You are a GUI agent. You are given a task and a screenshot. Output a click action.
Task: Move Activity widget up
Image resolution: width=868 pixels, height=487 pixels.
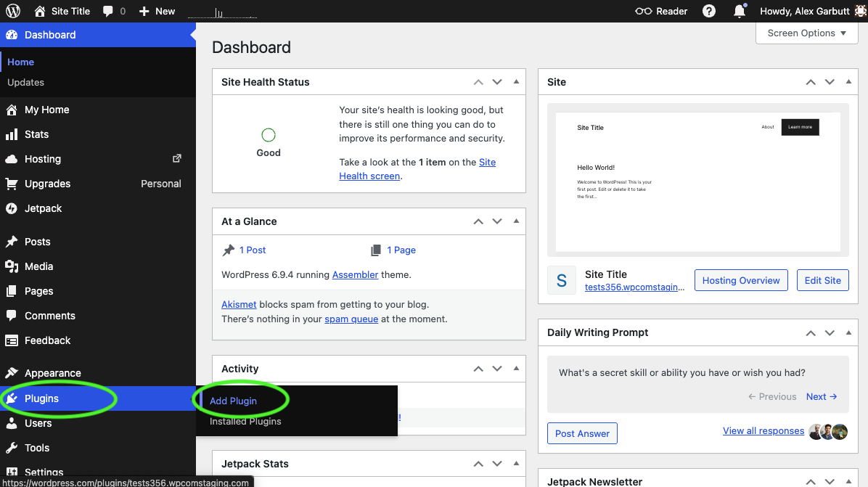click(x=478, y=369)
